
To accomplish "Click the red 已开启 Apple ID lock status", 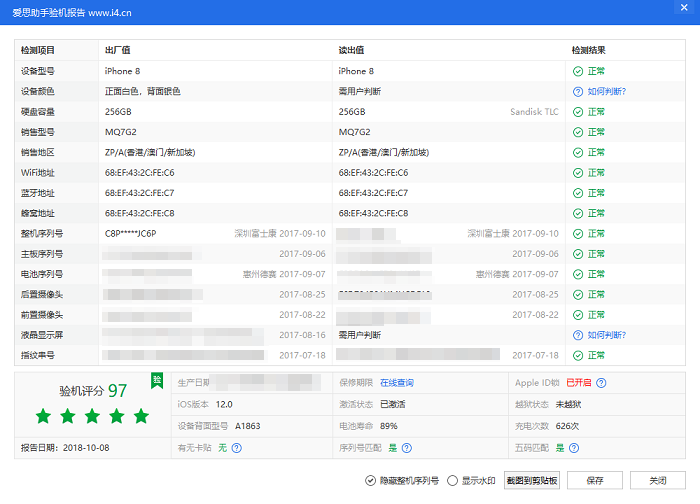I will [x=579, y=383].
